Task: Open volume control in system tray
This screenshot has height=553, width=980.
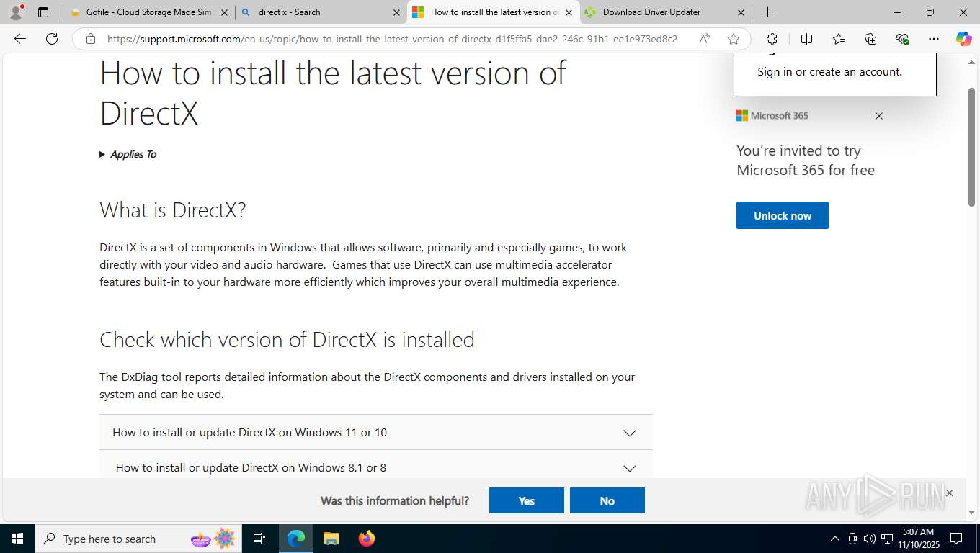Action: [x=869, y=539]
